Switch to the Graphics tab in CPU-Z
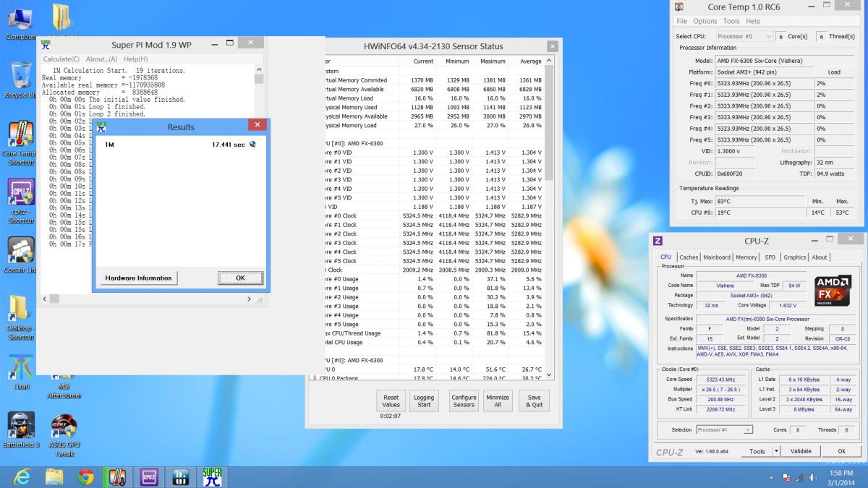The height and width of the screenshot is (488, 868). pyautogui.click(x=794, y=257)
